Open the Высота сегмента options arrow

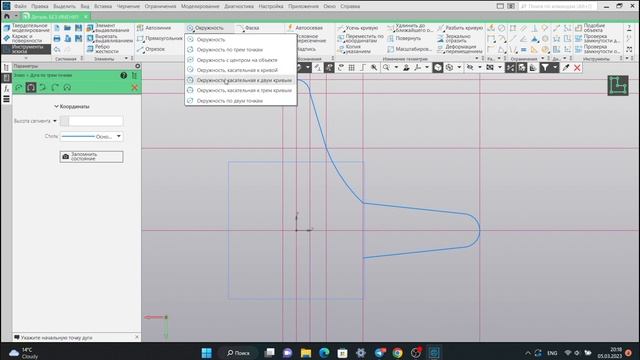[55, 121]
